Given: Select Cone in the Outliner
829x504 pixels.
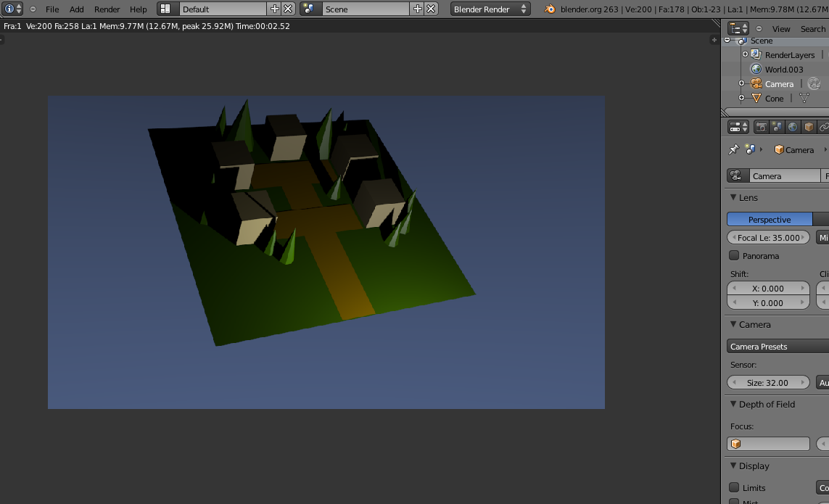Looking at the screenshot, I should click(774, 99).
